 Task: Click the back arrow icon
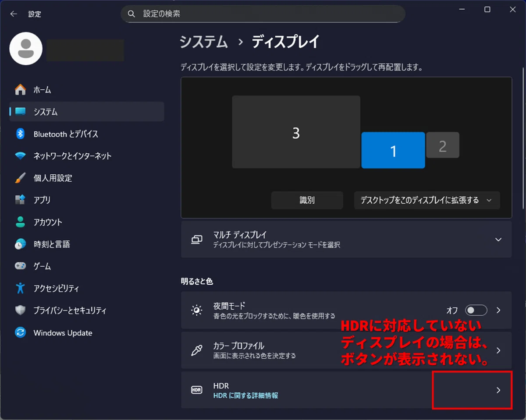[x=14, y=14]
